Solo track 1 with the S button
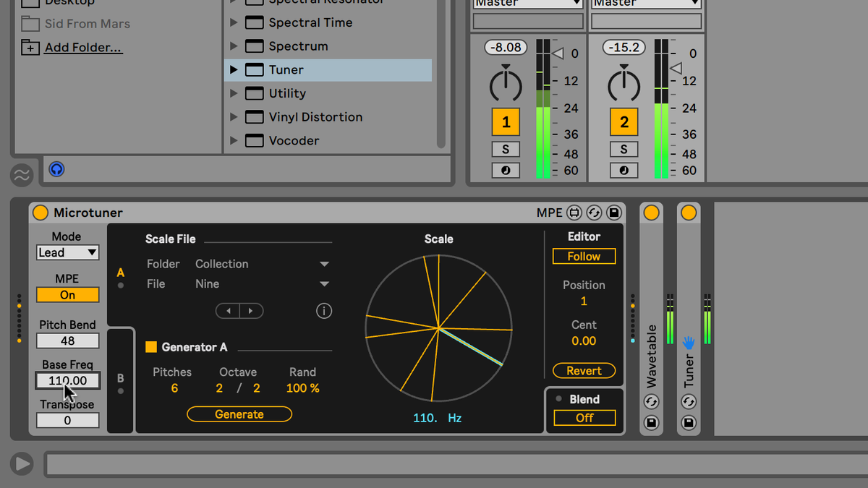The width and height of the screenshot is (868, 488). pos(506,149)
